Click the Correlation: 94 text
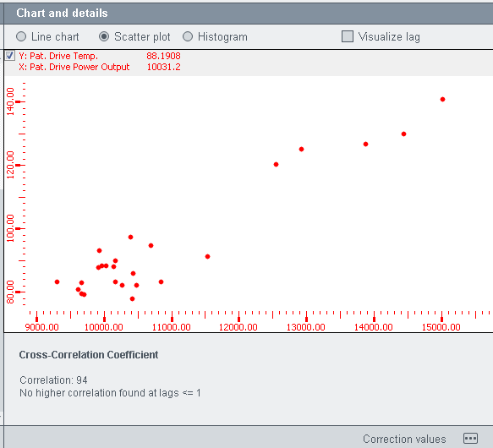493x448 pixels. coord(53,380)
